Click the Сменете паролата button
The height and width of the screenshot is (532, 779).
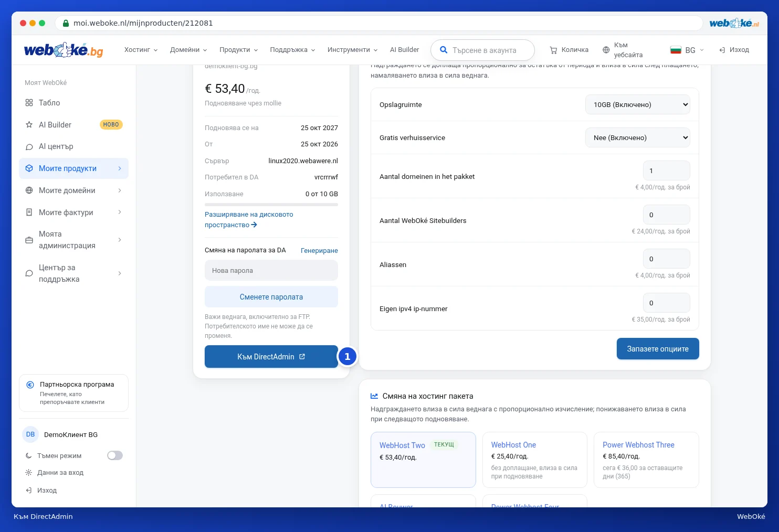[x=271, y=297]
